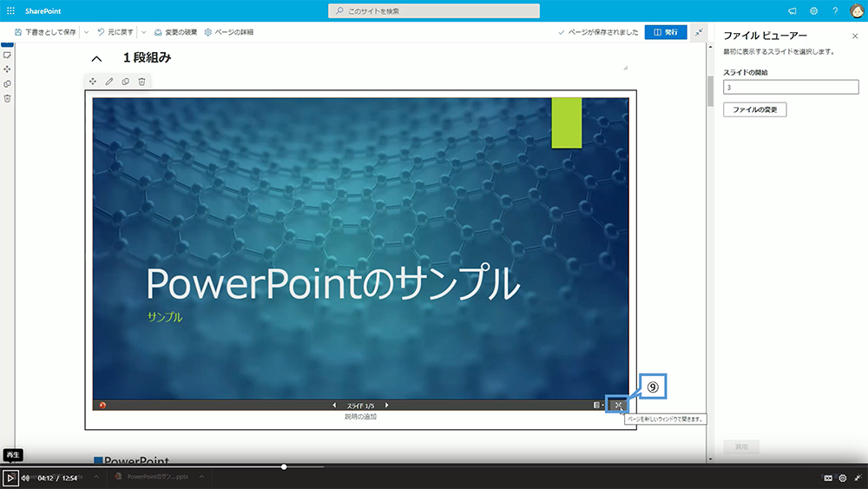Close the File Viewer pane
Image resolution: width=868 pixels, height=489 pixels.
coord(855,36)
